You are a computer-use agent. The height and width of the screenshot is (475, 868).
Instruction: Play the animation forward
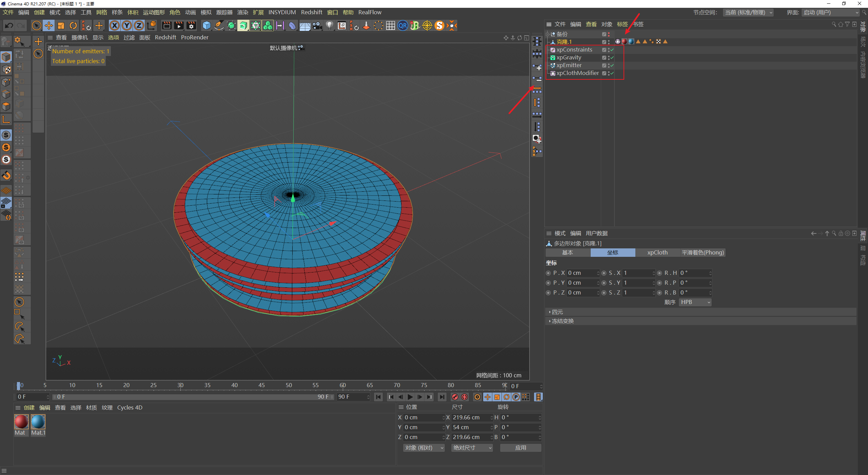(410, 397)
